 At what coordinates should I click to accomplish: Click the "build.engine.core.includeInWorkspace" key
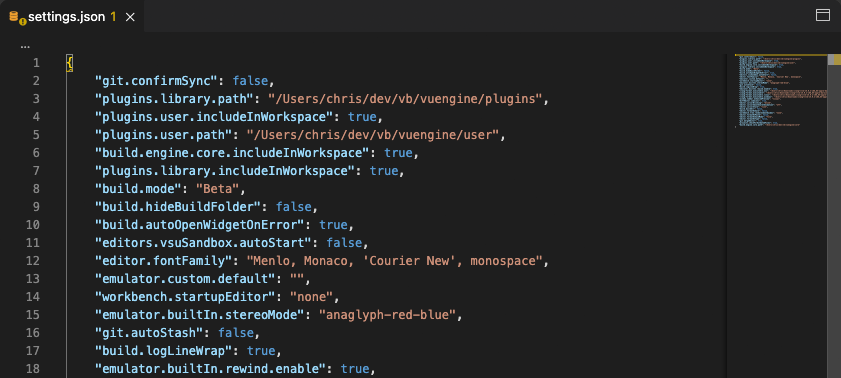[x=231, y=153]
